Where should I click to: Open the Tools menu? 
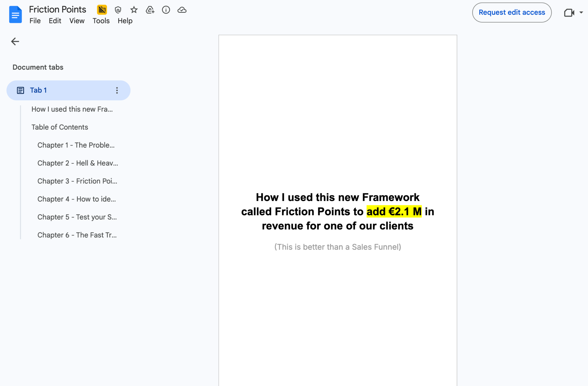[101, 21]
